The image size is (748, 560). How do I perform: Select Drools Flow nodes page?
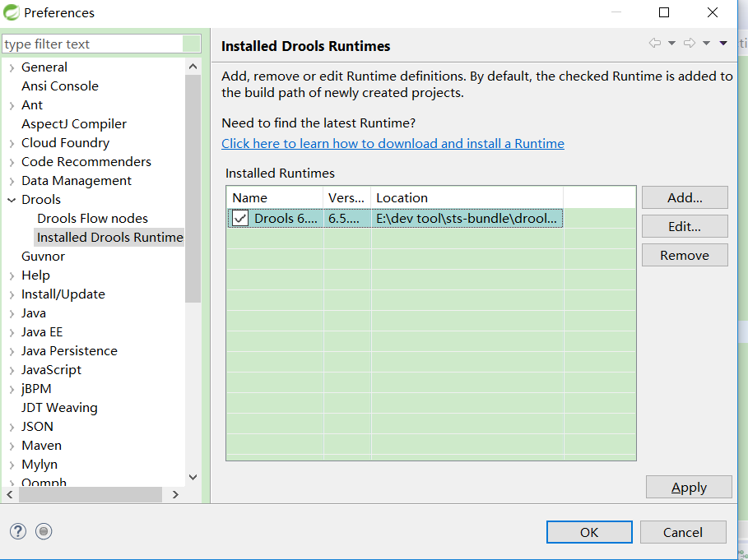(92, 218)
